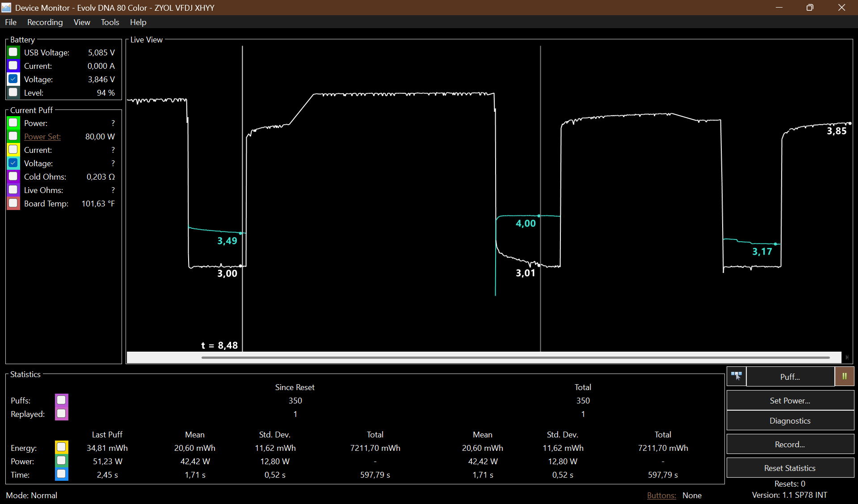Uncheck the Battery Voltage checkbox

click(x=13, y=79)
